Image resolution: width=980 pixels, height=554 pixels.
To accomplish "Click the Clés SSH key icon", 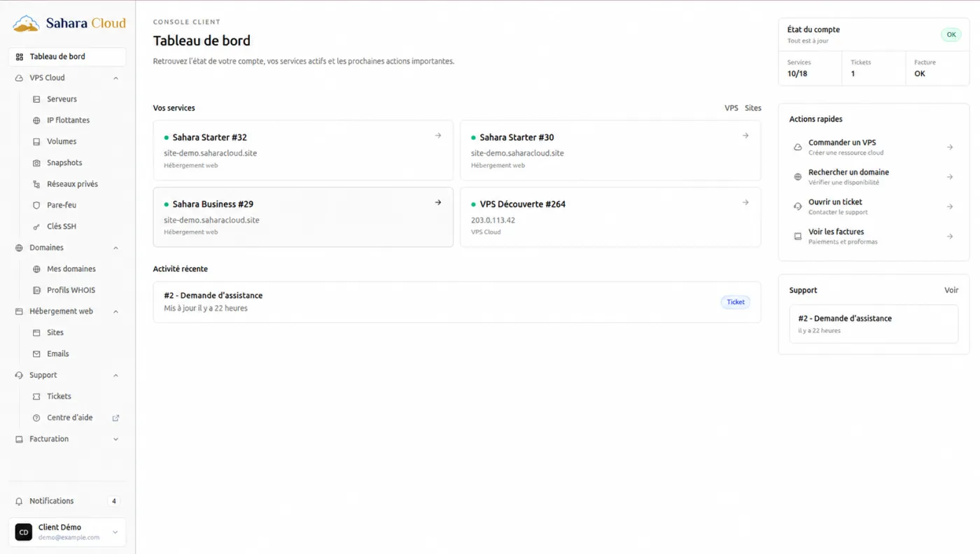I will click(x=37, y=227).
